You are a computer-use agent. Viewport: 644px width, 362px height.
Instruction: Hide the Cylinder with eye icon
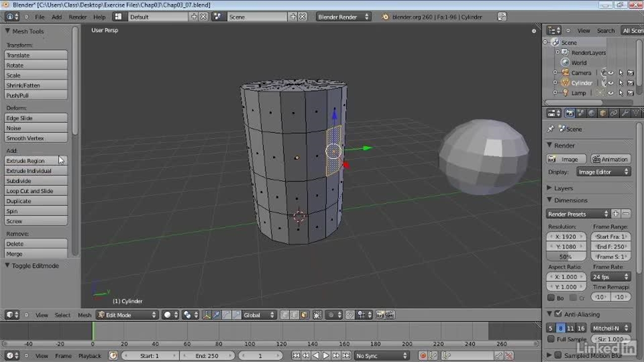point(611,83)
